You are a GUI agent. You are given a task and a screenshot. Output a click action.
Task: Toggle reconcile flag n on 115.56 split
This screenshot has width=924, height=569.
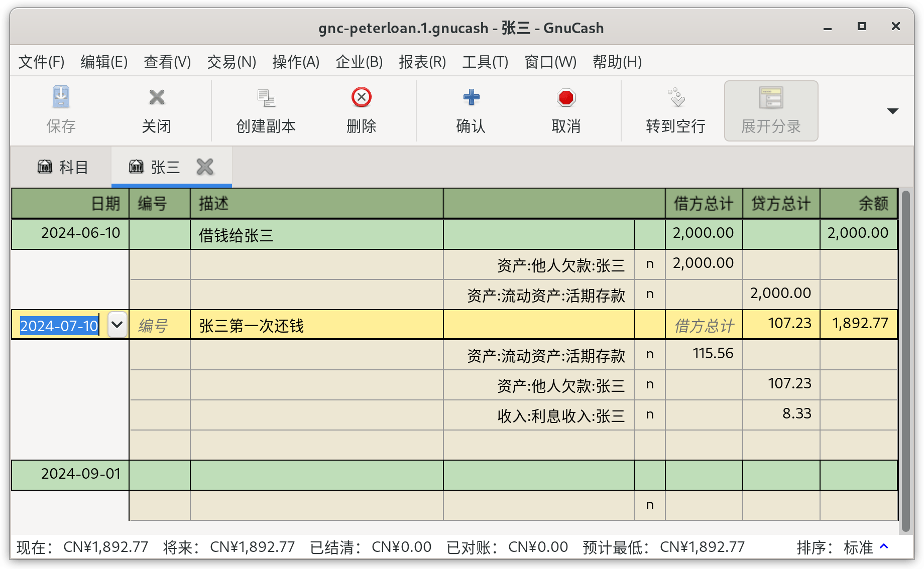pyautogui.click(x=650, y=354)
